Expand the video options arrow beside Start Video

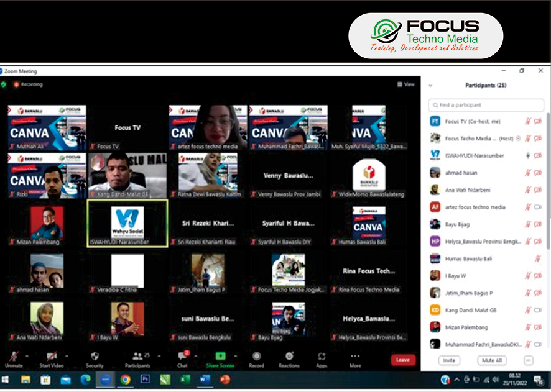pos(67,356)
